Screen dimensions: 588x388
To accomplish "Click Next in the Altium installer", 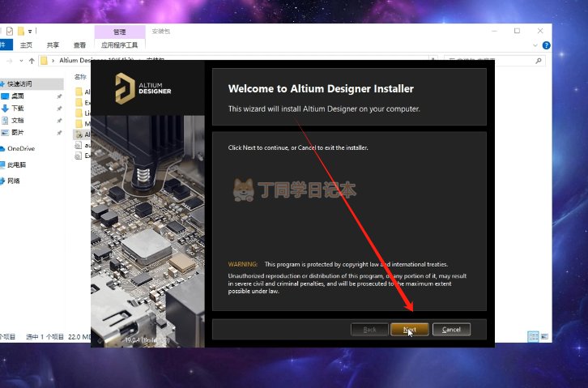I will click(410, 330).
